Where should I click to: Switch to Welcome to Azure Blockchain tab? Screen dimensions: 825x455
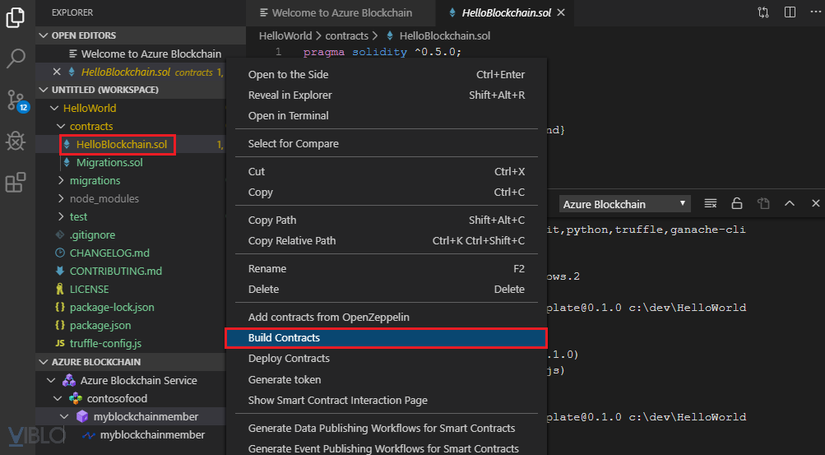336,13
